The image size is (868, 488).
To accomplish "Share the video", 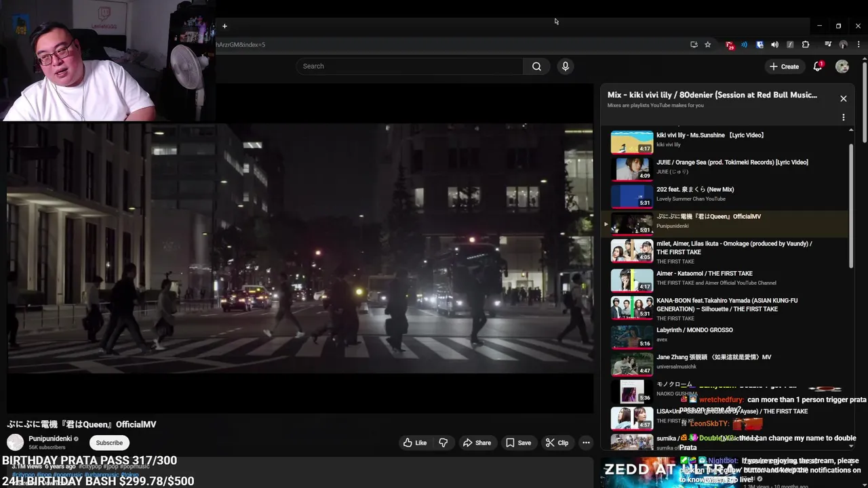I will tap(477, 443).
